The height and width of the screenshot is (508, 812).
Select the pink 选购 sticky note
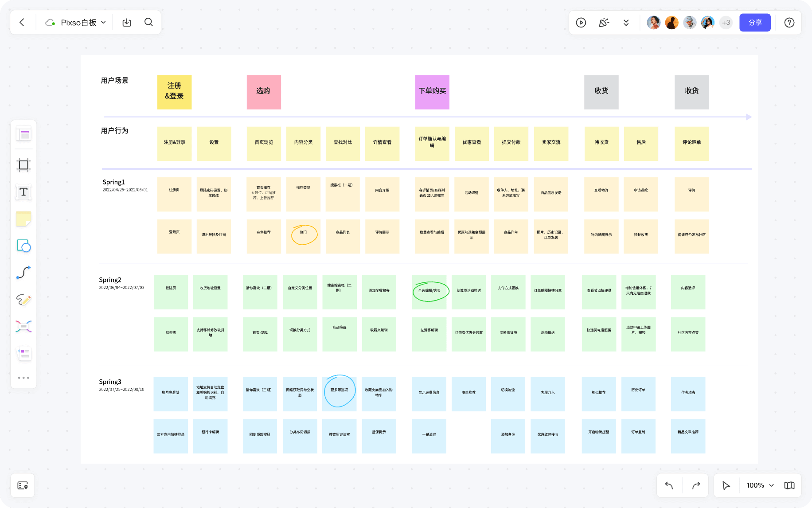(264, 92)
